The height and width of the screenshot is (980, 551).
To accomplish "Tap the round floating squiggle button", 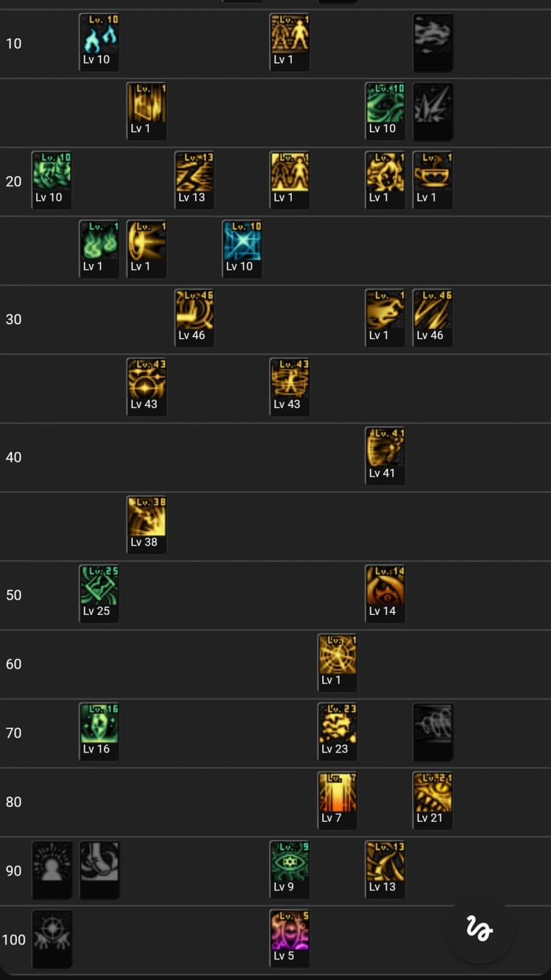I will pyautogui.click(x=480, y=929).
